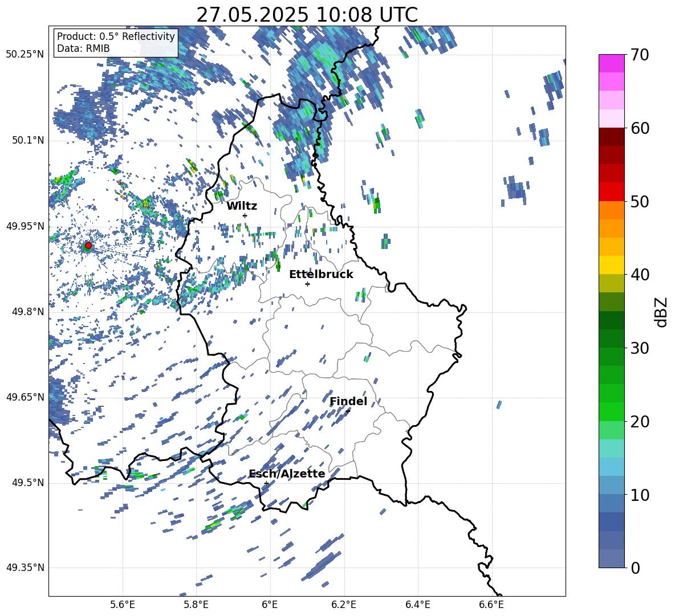
Task: Click the 49.8°N latitude label
Action: click(27, 312)
